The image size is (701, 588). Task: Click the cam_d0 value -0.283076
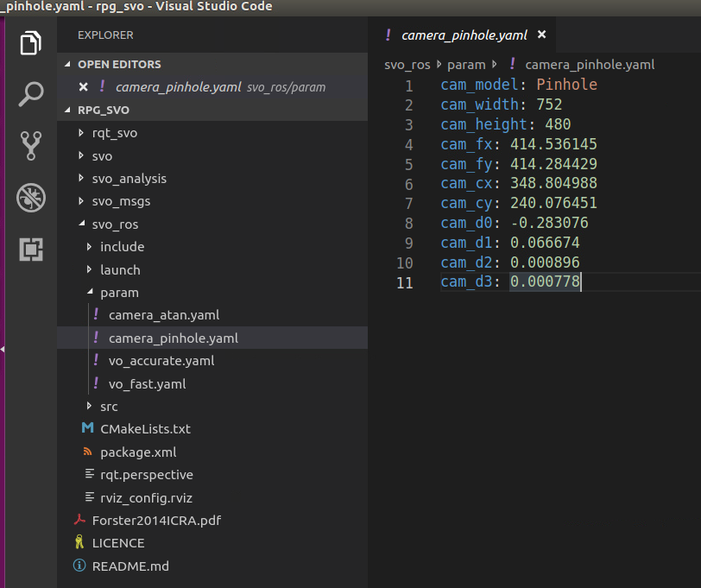point(549,223)
